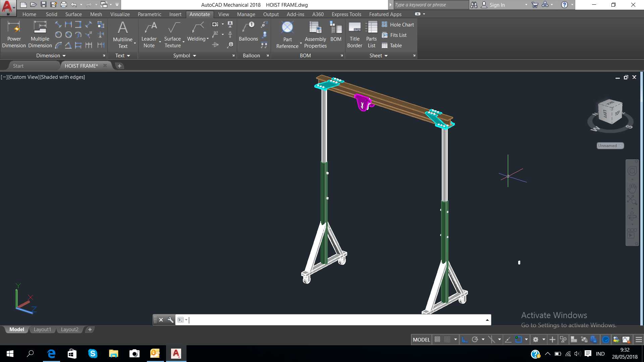Viewport: 644px width, 362px height.
Task: Switch to the Home ribbon tab
Action: click(29, 14)
